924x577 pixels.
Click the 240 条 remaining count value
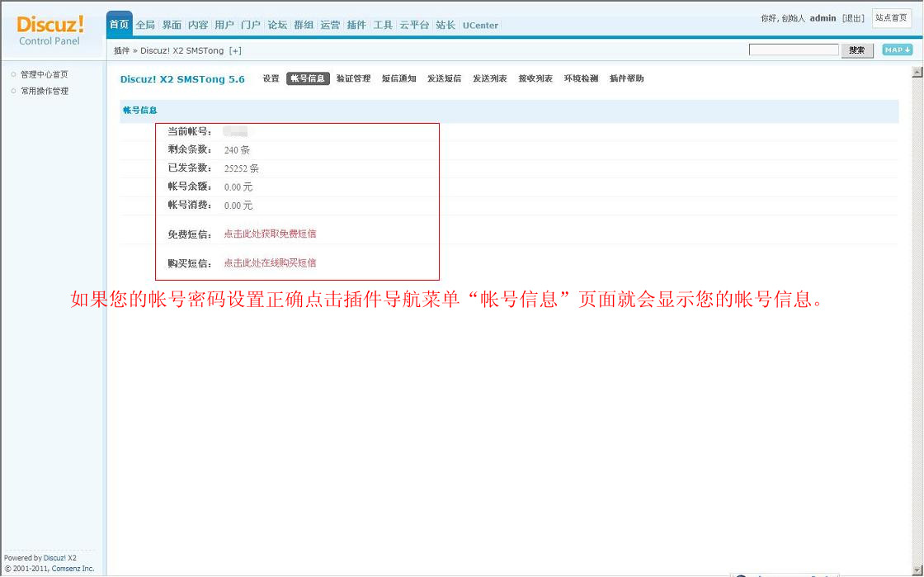click(x=237, y=150)
